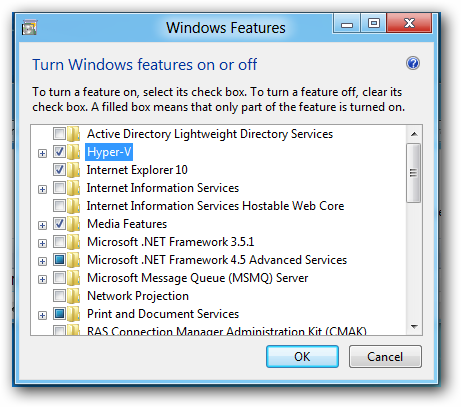Viewport: 461px width, 407px height.
Task: Check the Network Projection checkbox
Action: click(59, 296)
